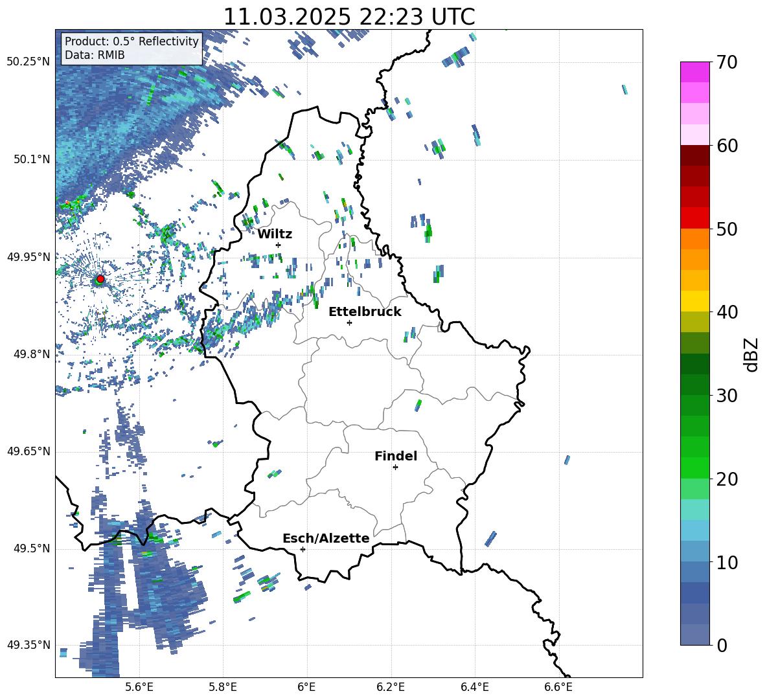Image resolution: width=767 pixels, height=700 pixels.
Task: Select the Wiltz city label
Action: click(x=275, y=234)
